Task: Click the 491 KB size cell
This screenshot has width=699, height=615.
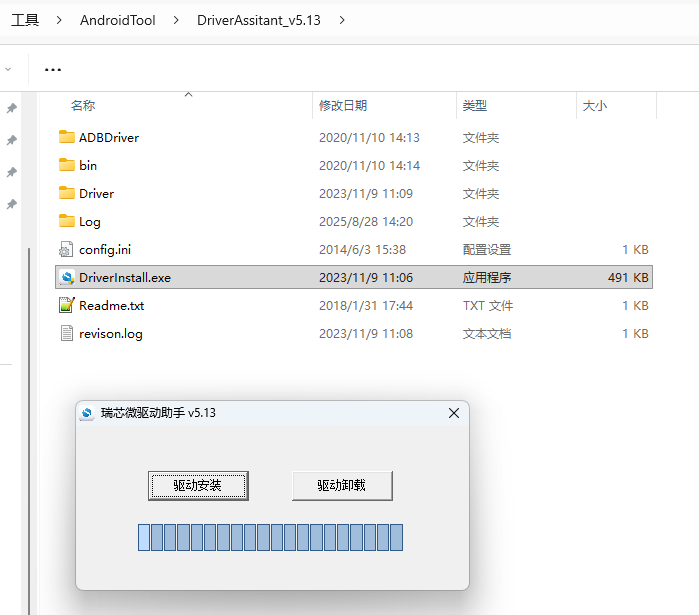Action: coord(628,278)
